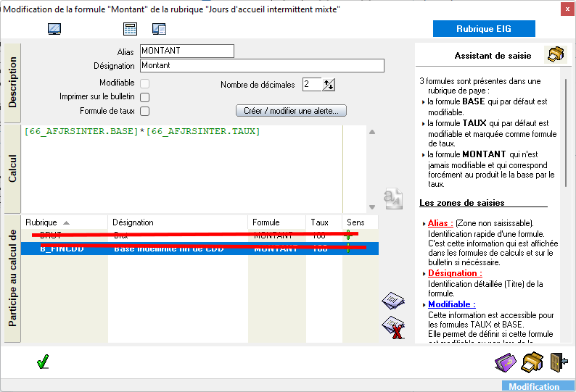Validate with the green checkmark icon
This screenshot has height=392, width=576.
(43, 362)
